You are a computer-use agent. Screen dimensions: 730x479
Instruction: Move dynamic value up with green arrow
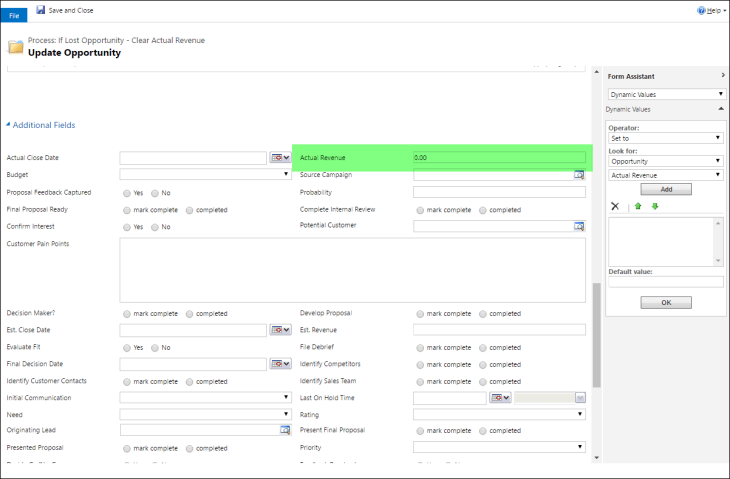click(637, 206)
